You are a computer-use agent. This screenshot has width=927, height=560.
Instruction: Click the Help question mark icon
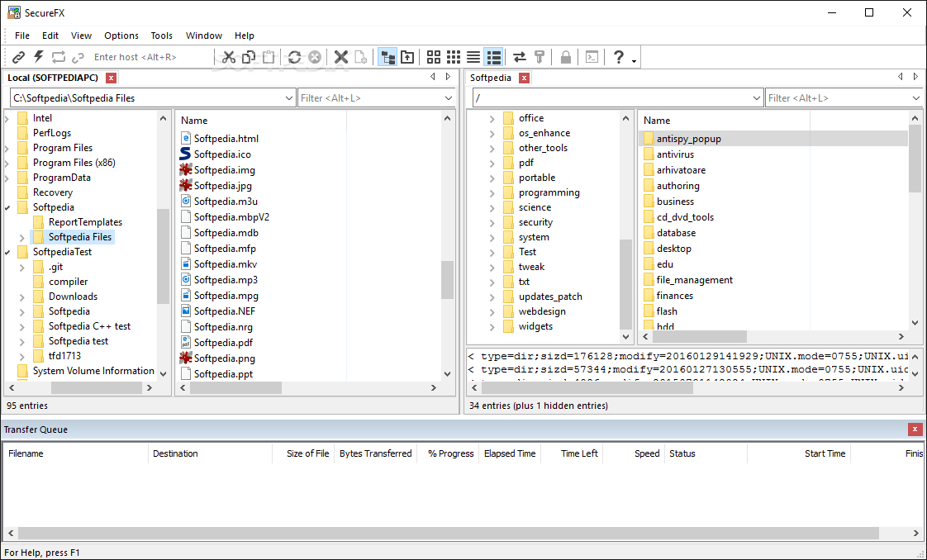click(x=618, y=57)
